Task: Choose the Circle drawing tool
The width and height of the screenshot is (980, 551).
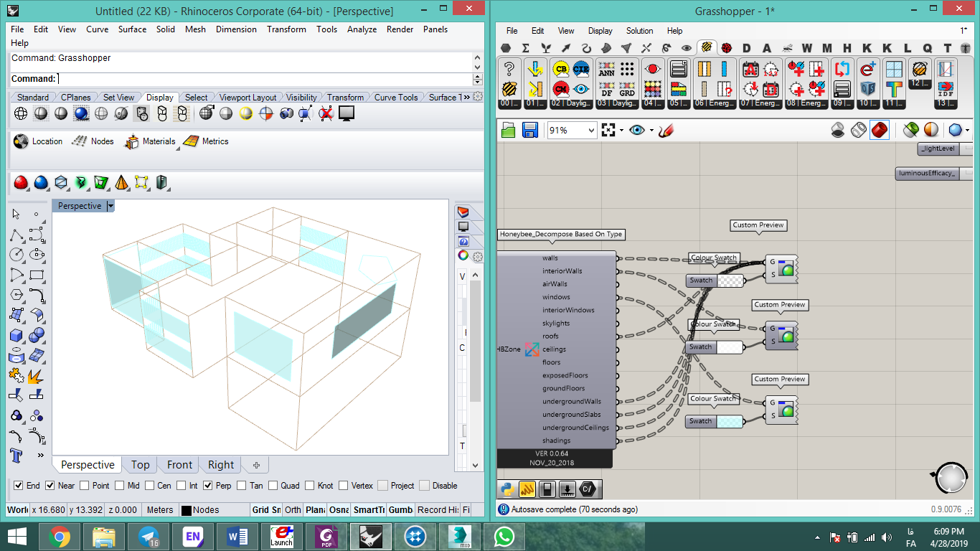Action: [17, 254]
